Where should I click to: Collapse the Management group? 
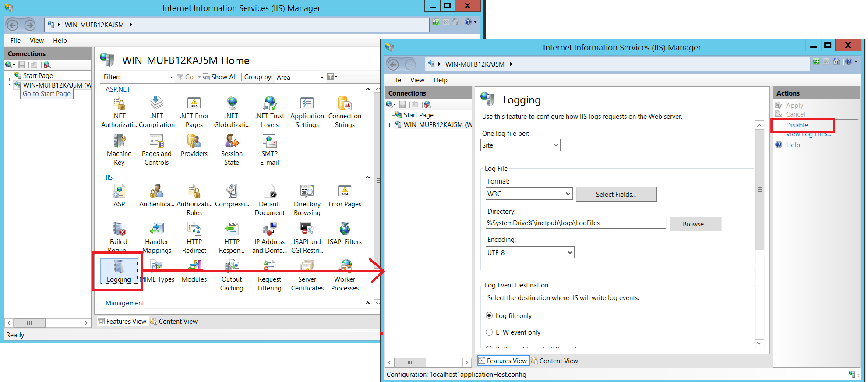[367, 303]
